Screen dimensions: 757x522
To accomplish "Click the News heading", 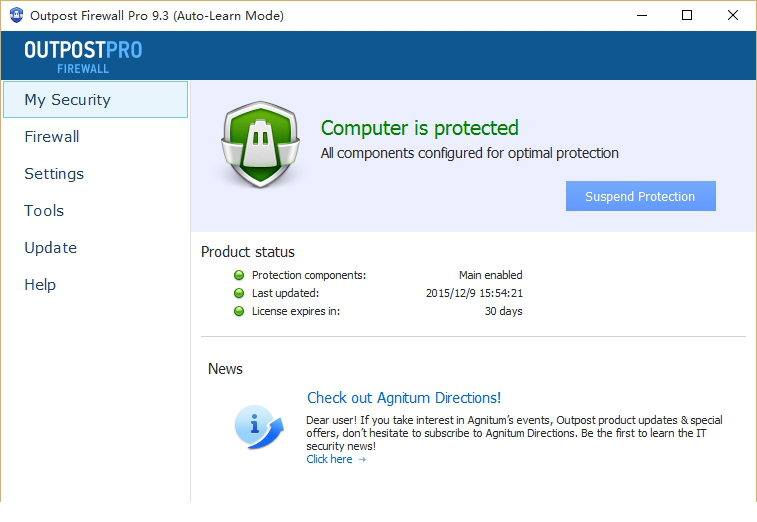I will pyautogui.click(x=225, y=369).
